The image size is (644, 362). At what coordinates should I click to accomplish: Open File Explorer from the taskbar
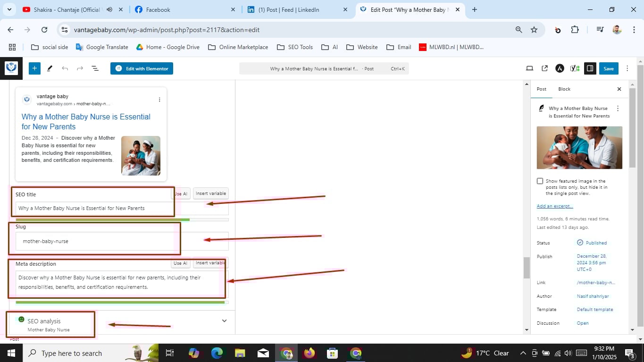[240, 353]
